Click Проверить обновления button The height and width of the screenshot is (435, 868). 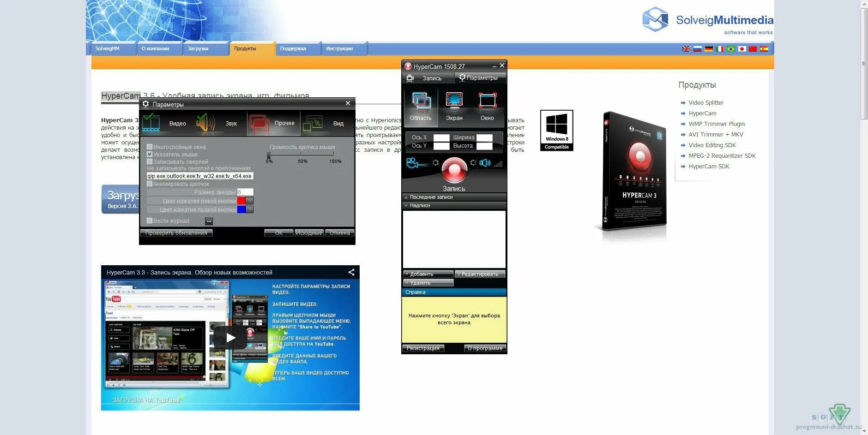coord(176,233)
